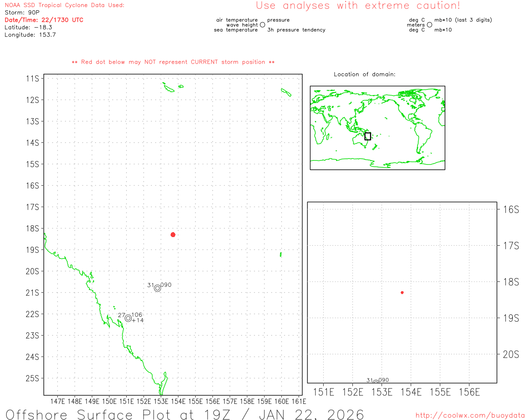Click the small green island near 160E
The width and height of the screenshot is (525, 420).
click(x=281, y=254)
